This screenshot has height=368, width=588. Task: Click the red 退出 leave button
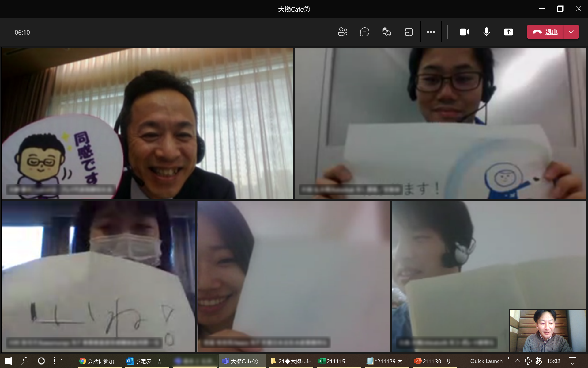tap(545, 32)
